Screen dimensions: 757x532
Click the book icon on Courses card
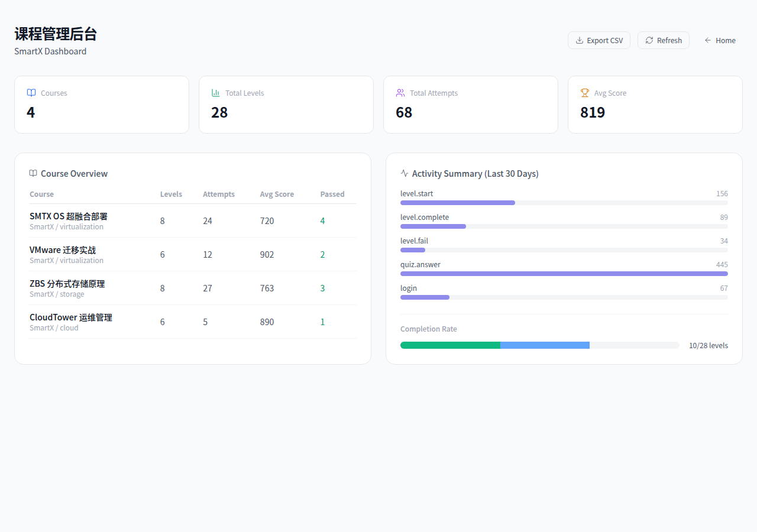click(31, 93)
